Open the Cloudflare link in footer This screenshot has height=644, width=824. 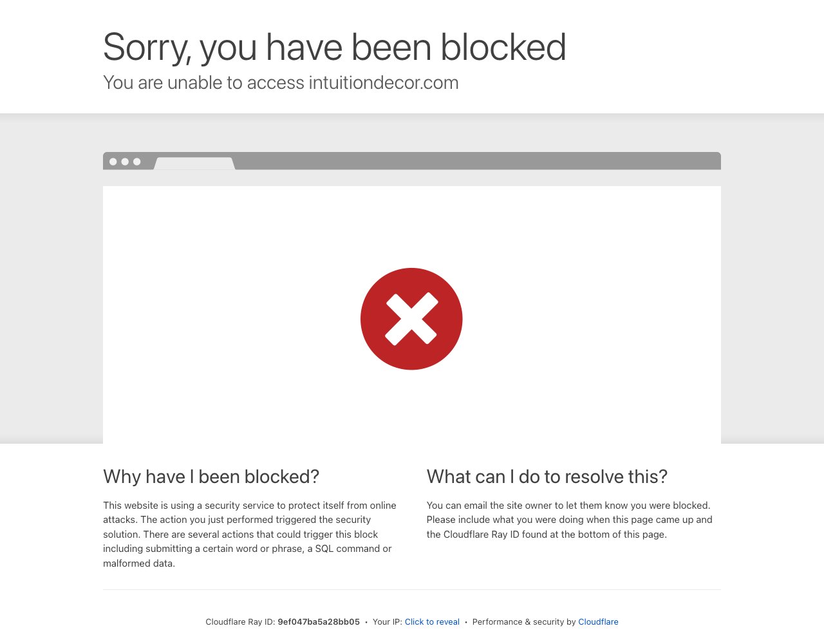pos(598,622)
